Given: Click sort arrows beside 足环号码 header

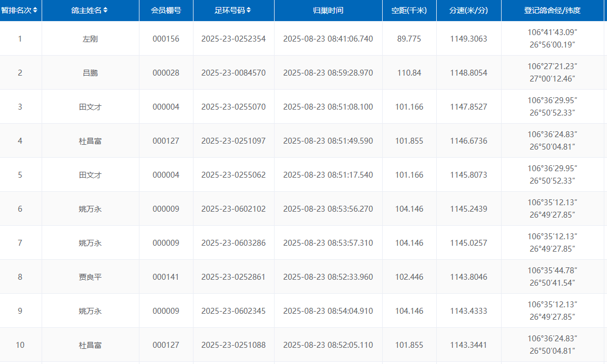Looking at the screenshot, I should tap(249, 10).
